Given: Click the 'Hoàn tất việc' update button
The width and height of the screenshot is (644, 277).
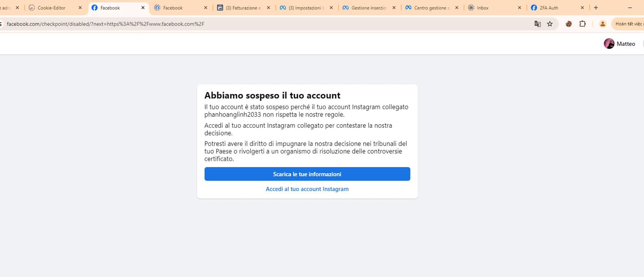Looking at the screenshot, I should tap(629, 24).
